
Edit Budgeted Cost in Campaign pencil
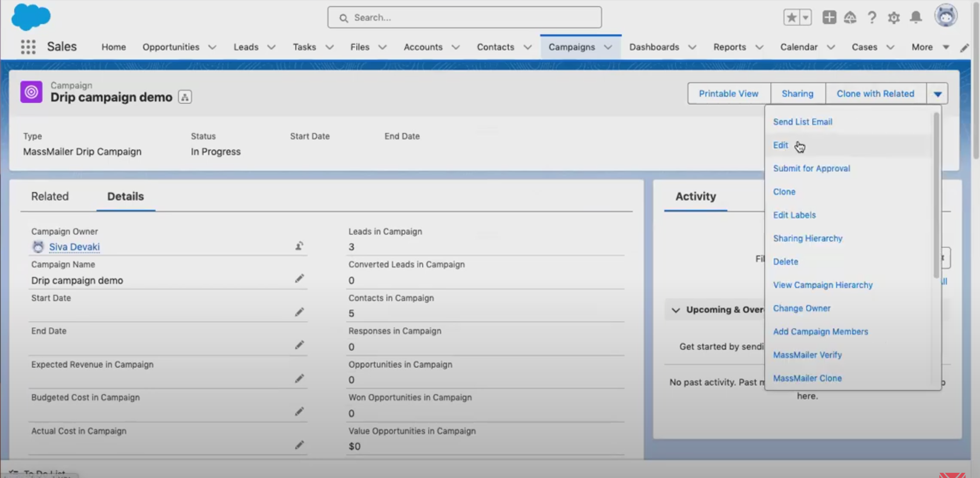pos(299,412)
